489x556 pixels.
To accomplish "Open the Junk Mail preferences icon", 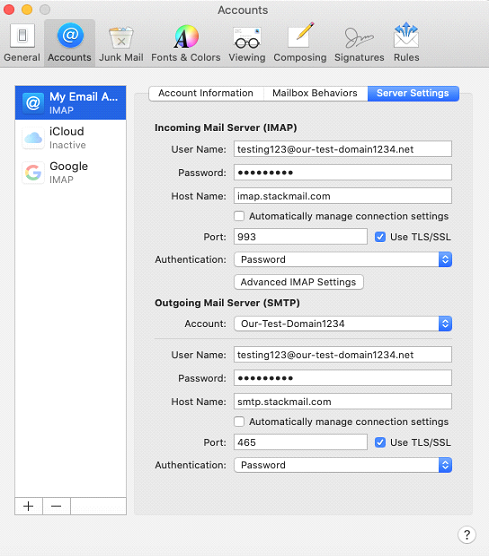I will coord(121,43).
